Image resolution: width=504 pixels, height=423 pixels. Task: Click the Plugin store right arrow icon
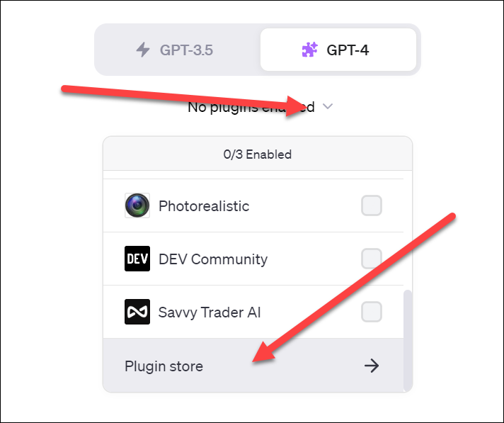[372, 366]
